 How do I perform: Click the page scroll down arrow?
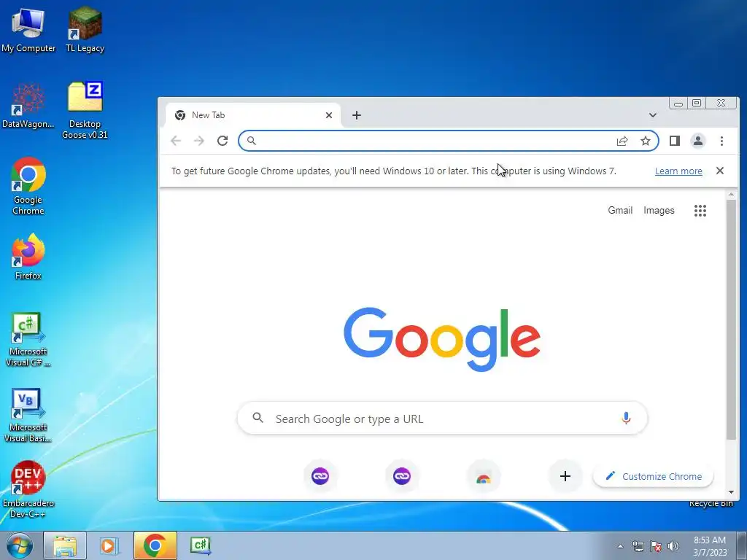(x=731, y=492)
